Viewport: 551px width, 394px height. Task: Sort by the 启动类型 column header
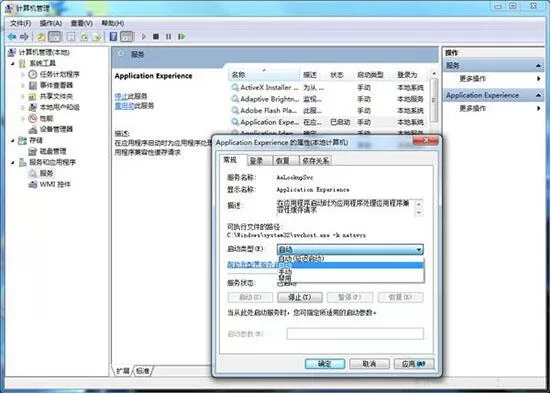coord(370,75)
